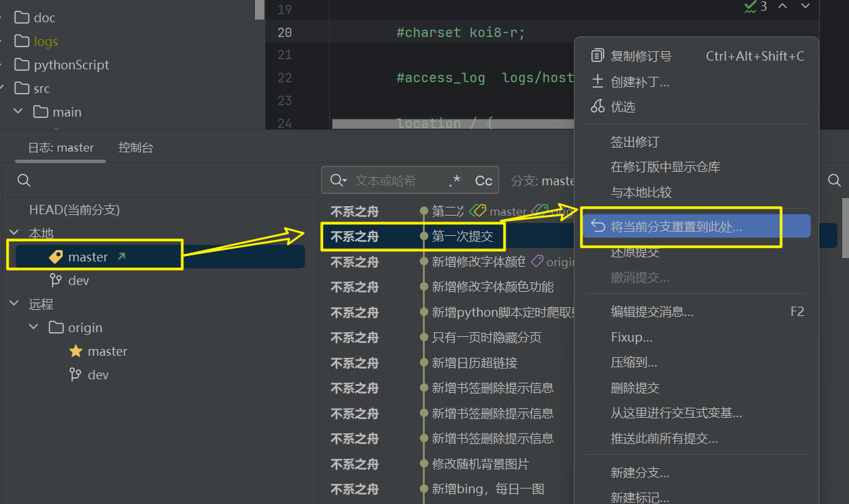This screenshot has width=849, height=504.
Task: Open the 分支 filter dropdown
Action: (x=541, y=181)
